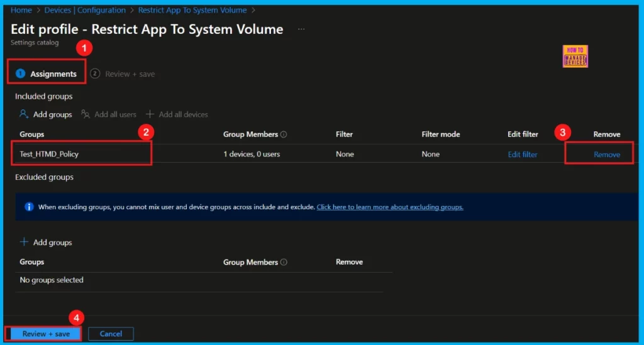This screenshot has width=644, height=345.
Task: Click the person icon beside included Add groups
Action: point(24,114)
